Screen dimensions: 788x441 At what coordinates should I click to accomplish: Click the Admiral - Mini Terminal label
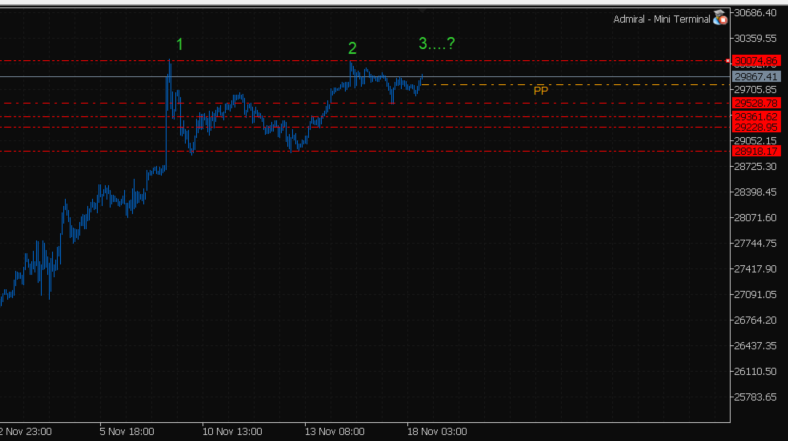point(661,19)
